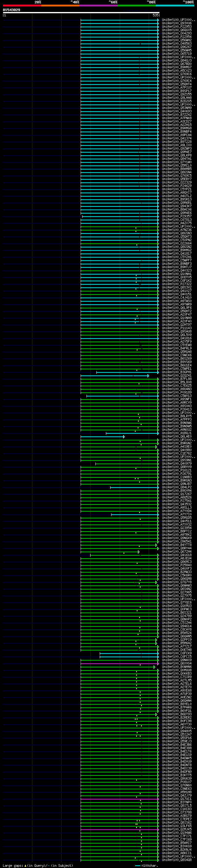197x868 pixels.
Task: Select hit label UniRef100_B5AMI7
Action: (177, 843)
